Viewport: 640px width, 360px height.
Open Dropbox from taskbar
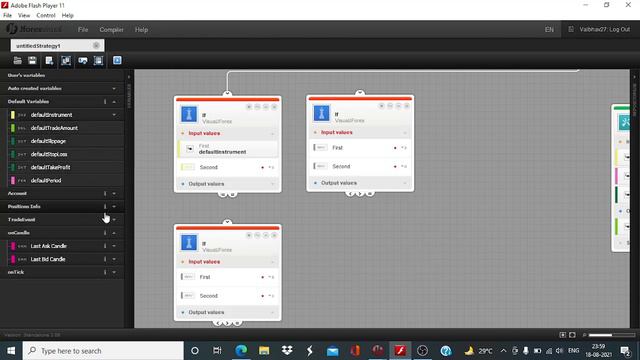287,351
